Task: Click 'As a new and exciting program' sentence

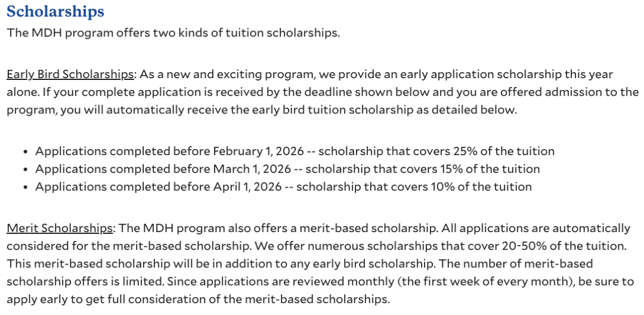Action: (227, 75)
